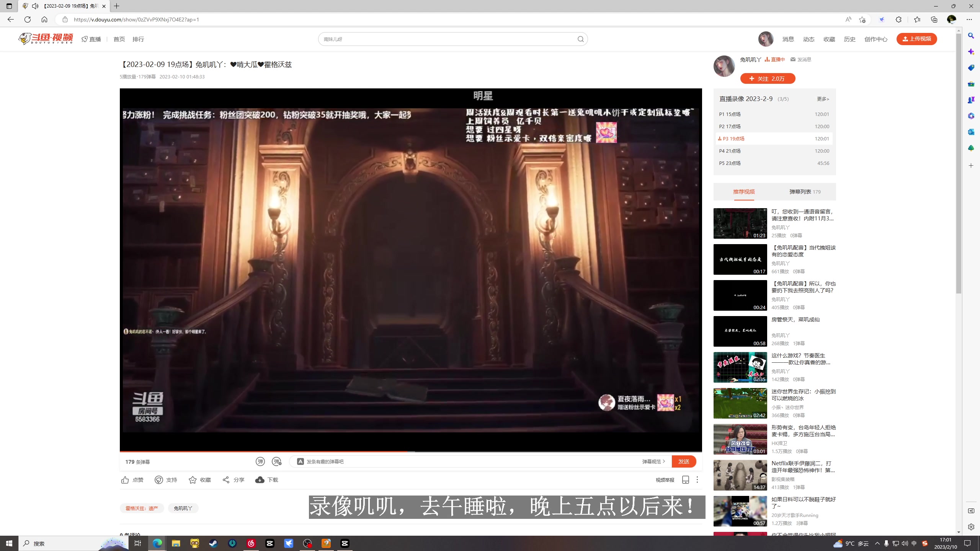Click the browser refresh button
This screenshot has width=980, height=551.
pyautogui.click(x=28, y=20)
